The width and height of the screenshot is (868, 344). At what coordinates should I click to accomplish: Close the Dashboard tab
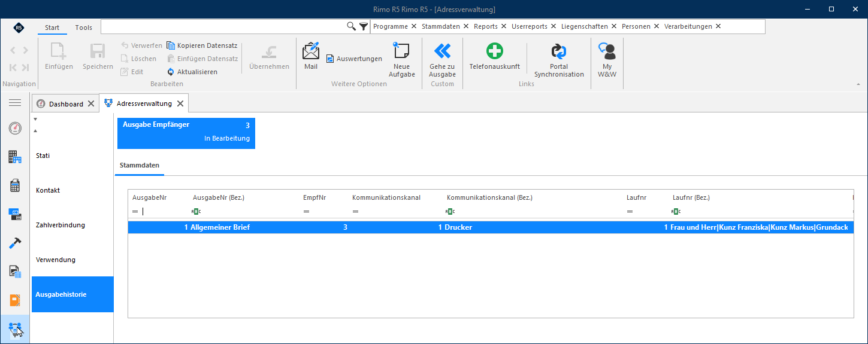click(91, 103)
